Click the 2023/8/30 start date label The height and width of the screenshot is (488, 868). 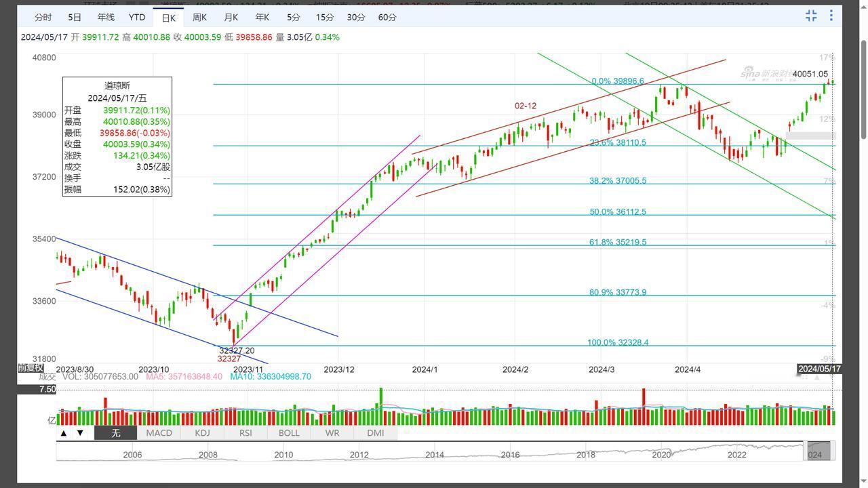tap(75, 369)
